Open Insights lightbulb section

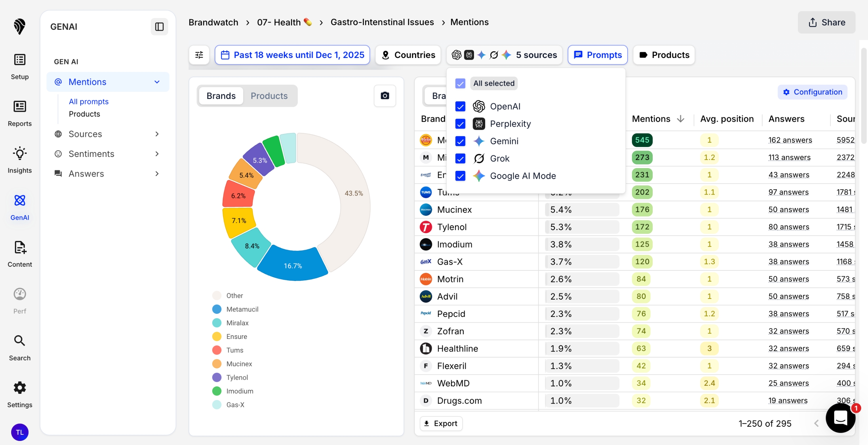tap(20, 160)
